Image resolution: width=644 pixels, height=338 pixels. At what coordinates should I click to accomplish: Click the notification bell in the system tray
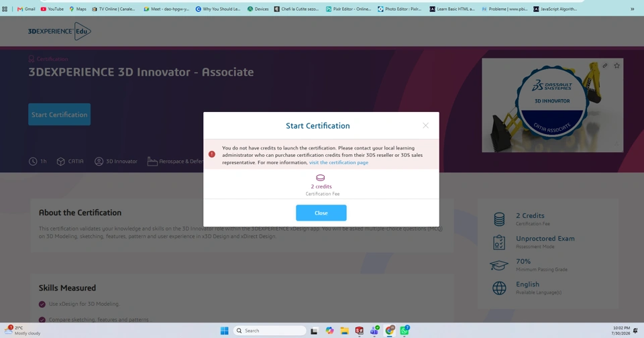click(636, 331)
